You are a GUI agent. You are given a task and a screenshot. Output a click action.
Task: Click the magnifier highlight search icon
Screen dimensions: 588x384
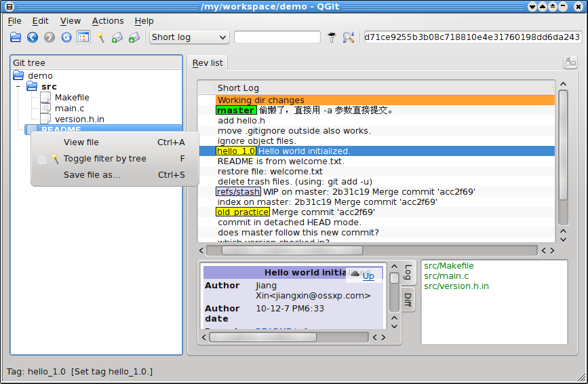pos(349,37)
